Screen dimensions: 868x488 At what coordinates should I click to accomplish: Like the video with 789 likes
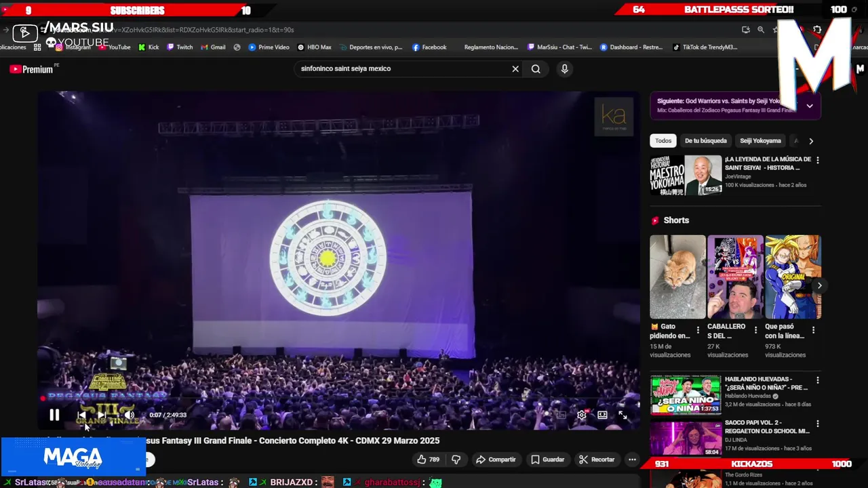428,460
